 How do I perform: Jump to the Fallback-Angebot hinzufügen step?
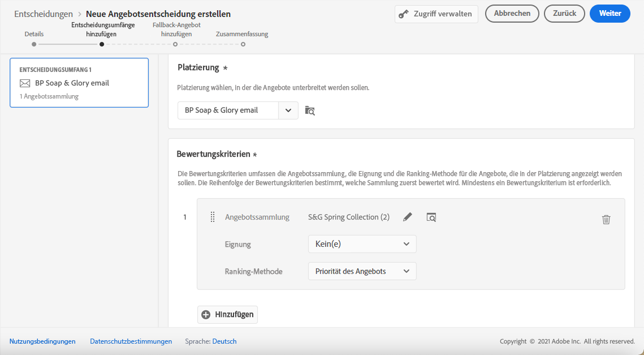pyautogui.click(x=175, y=44)
